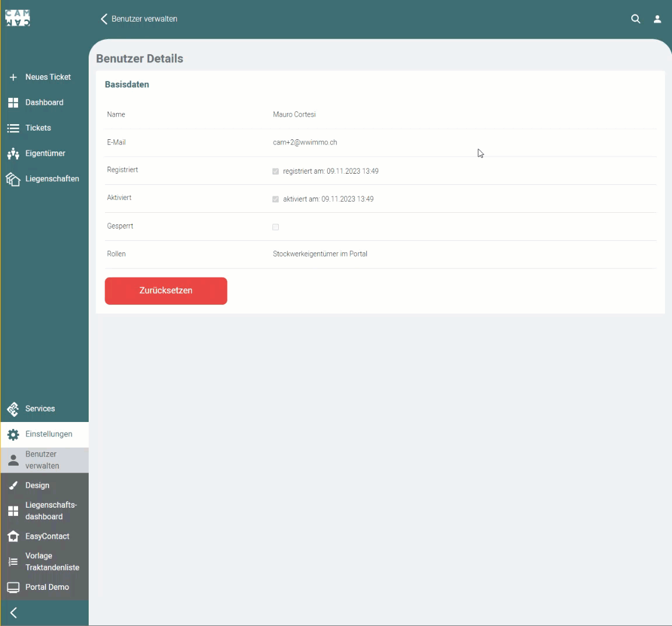Open the Tickets menu entry
672x626 pixels.
tap(44, 128)
